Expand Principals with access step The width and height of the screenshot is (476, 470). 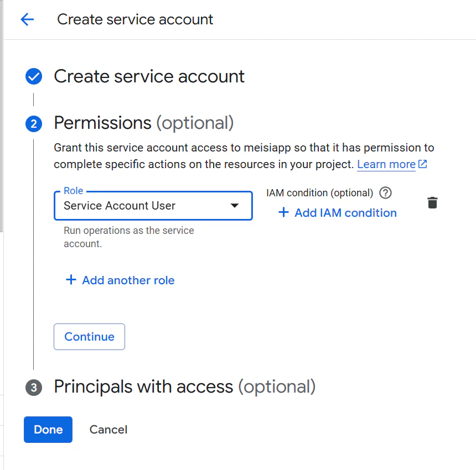coord(184,387)
